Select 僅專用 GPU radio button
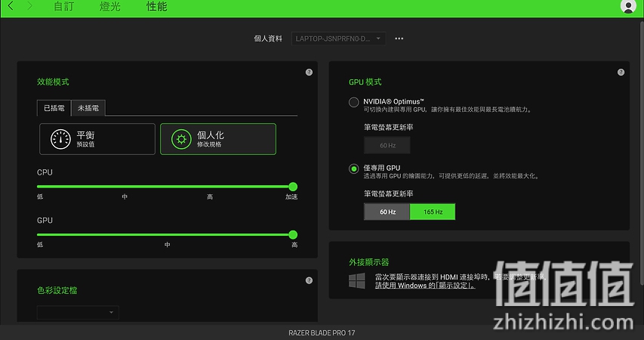The height and width of the screenshot is (340, 644). coord(353,169)
